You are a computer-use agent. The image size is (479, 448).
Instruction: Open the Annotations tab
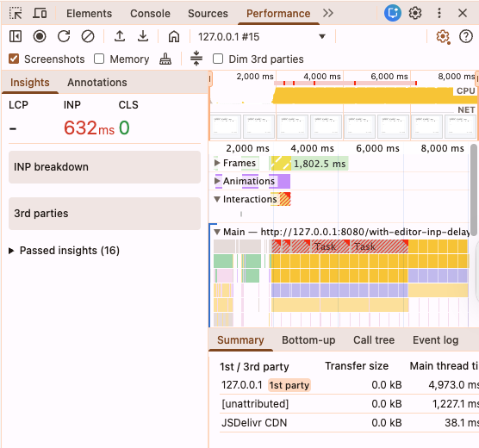click(x=97, y=83)
